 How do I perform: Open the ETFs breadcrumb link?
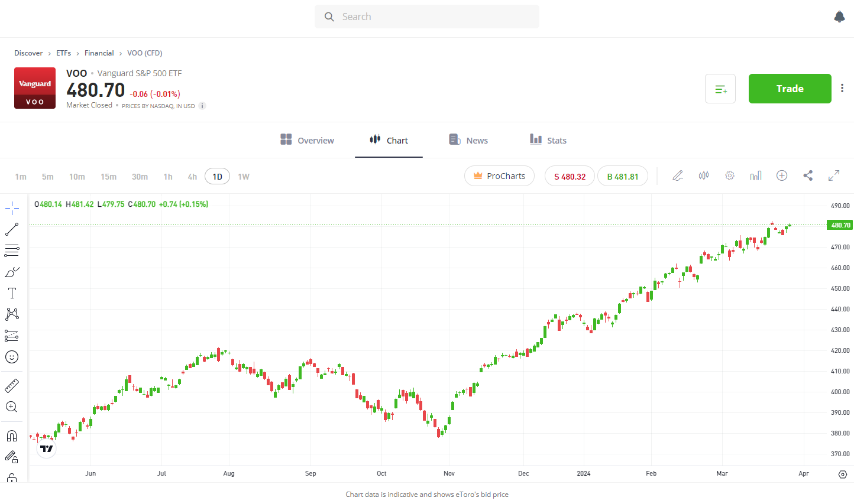click(63, 53)
